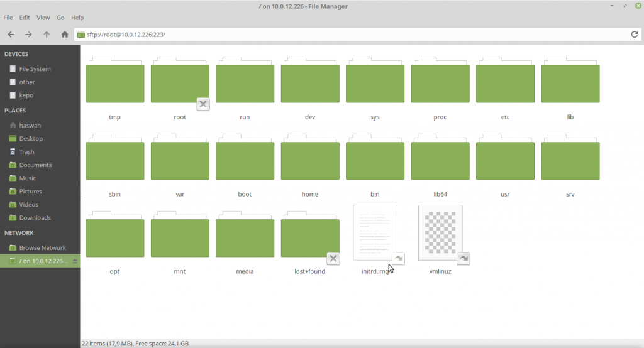Open the Help menu

click(x=77, y=18)
